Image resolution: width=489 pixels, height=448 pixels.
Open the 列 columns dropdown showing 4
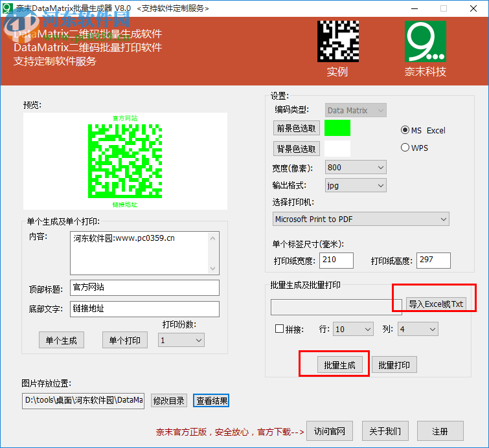click(x=418, y=330)
